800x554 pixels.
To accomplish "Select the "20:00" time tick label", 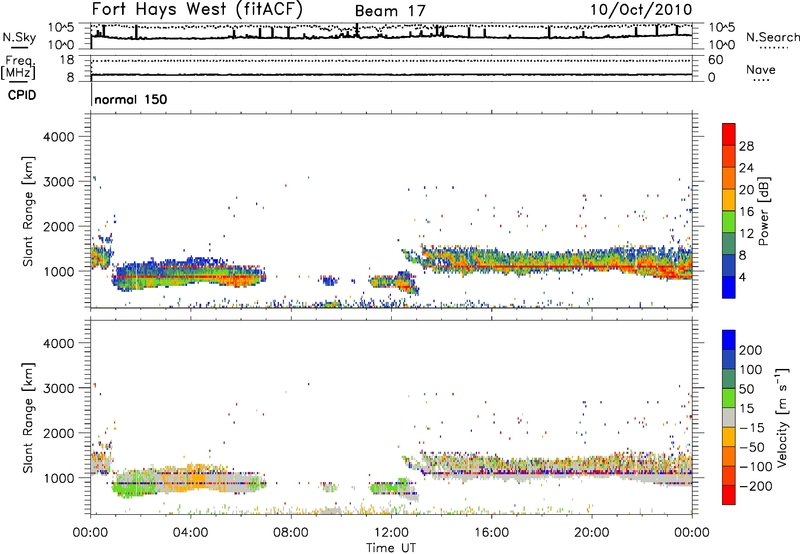I will coord(591,533).
